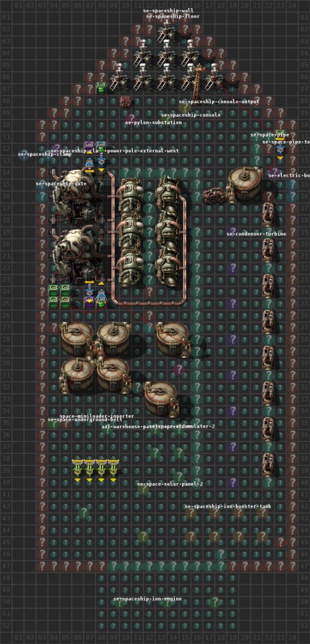Select the four green chests cluster
Viewport: 310px width, 644px height.
[59, 297]
